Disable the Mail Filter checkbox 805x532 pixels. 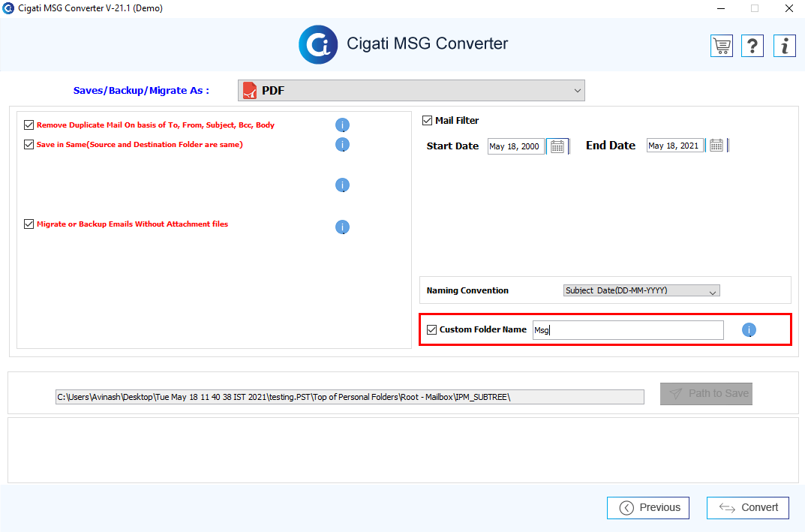tap(427, 121)
